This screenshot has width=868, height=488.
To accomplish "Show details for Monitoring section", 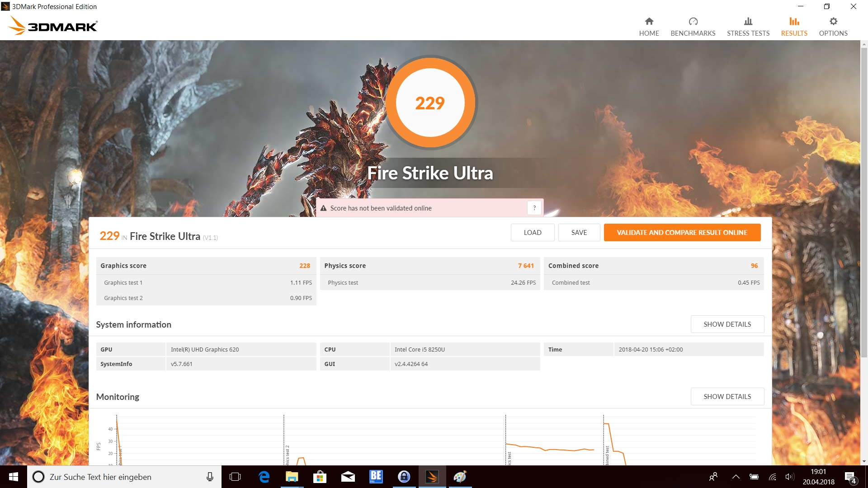I will pos(727,396).
